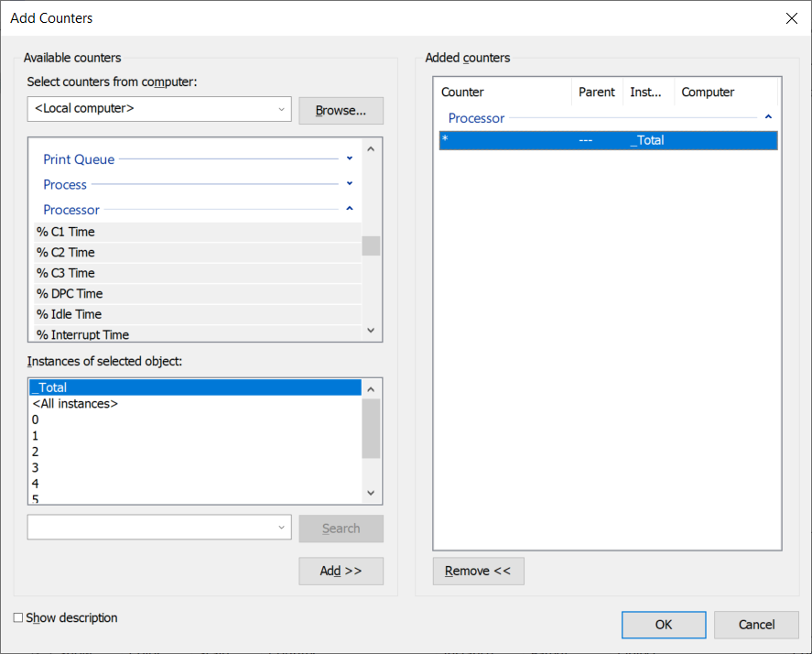
Task: Click the Add >> button
Action: [341, 571]
